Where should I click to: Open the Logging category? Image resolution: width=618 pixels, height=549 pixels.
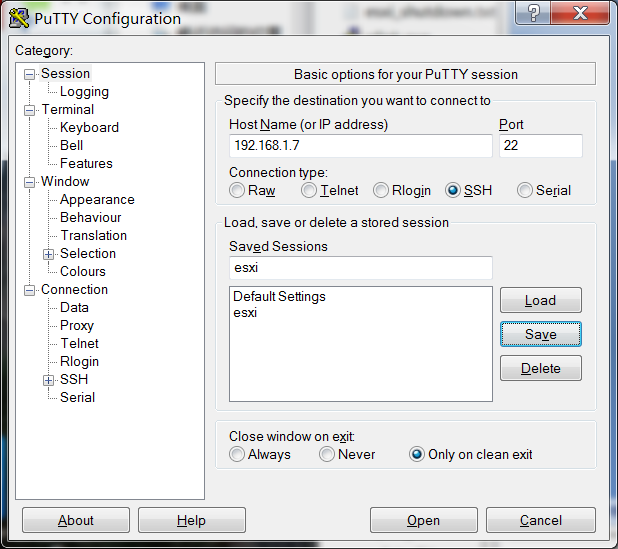(84, 92)
